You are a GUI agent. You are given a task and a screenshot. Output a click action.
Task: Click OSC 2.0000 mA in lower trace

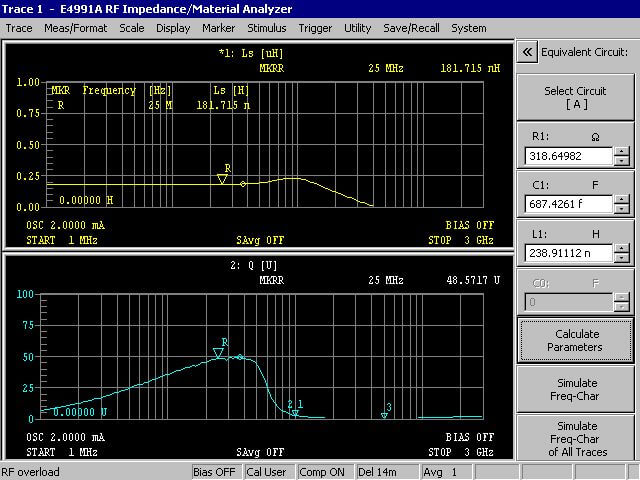coord(65,437)
